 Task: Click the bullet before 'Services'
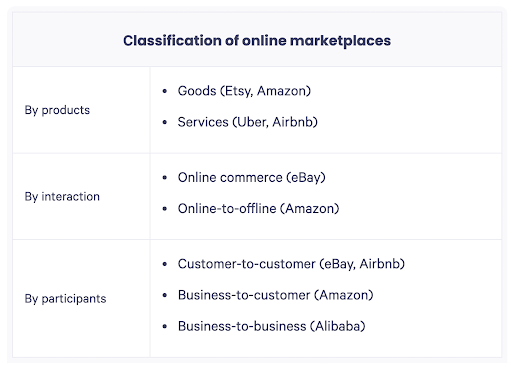coord(164,122)
